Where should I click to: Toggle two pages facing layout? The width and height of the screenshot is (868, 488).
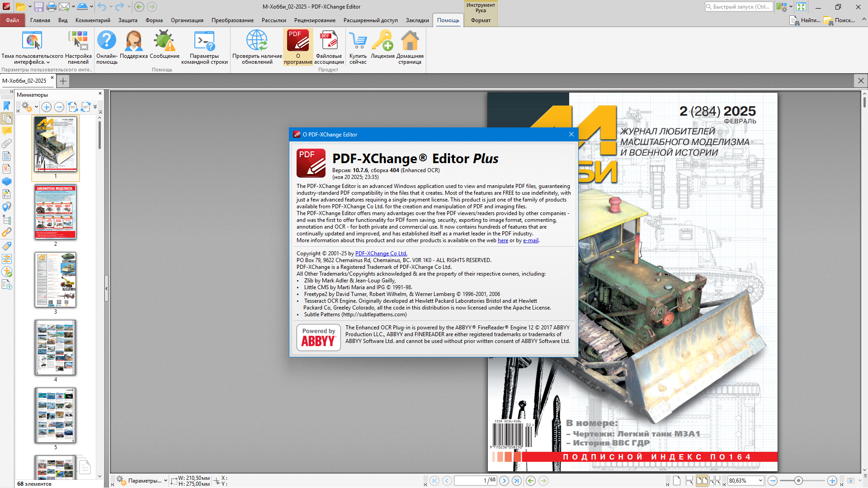[702, 481]
